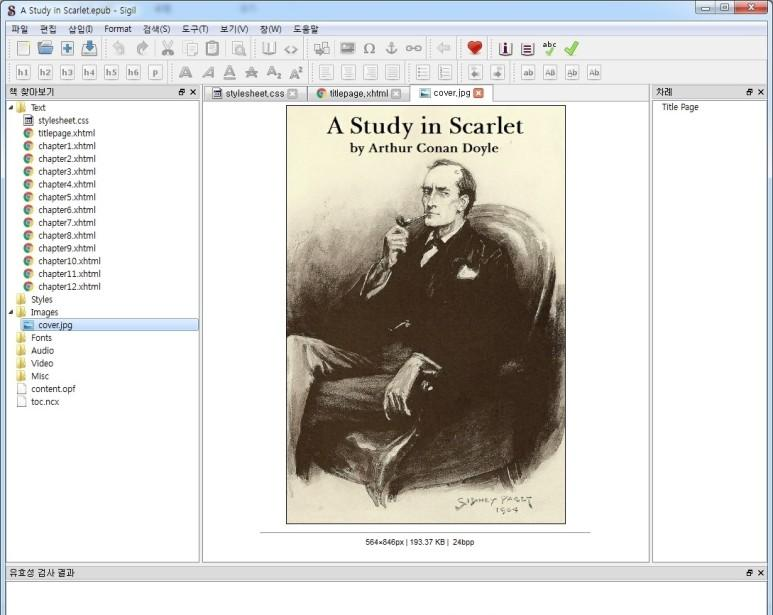Close the book browser panel
Screen dimensions: 773x615
pos(193,92)
